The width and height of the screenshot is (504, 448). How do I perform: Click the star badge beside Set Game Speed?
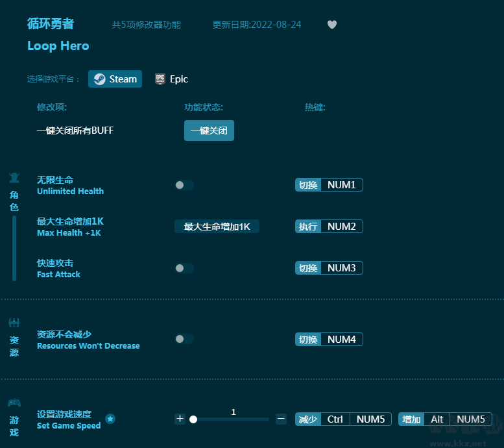tap(110, 419)
